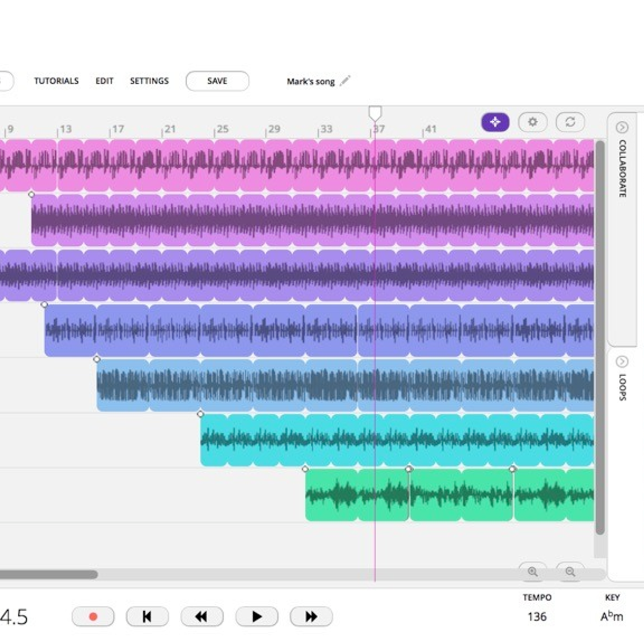Image resolution: width=644 pixels, height=644 pixels.
Task: Click the SAVE button
Action: click(217, 81)
